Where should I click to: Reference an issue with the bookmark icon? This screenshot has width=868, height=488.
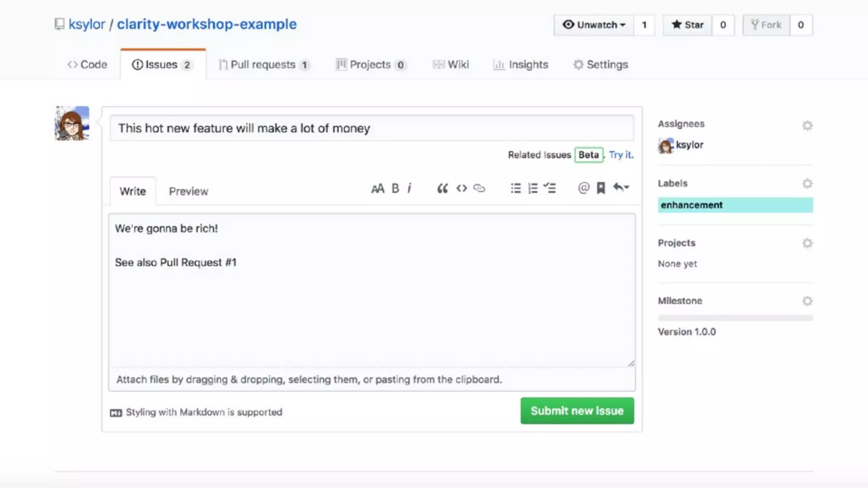[601, 188]
